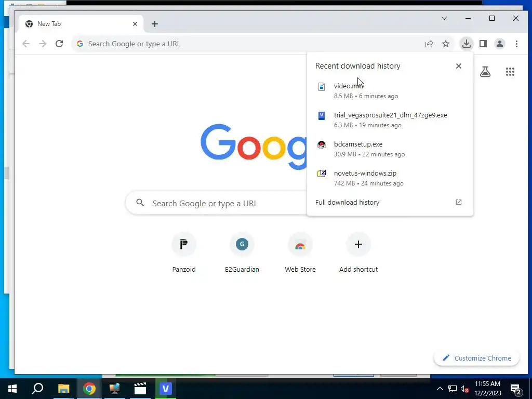Click the Add shortcut button

click(358, 253)
